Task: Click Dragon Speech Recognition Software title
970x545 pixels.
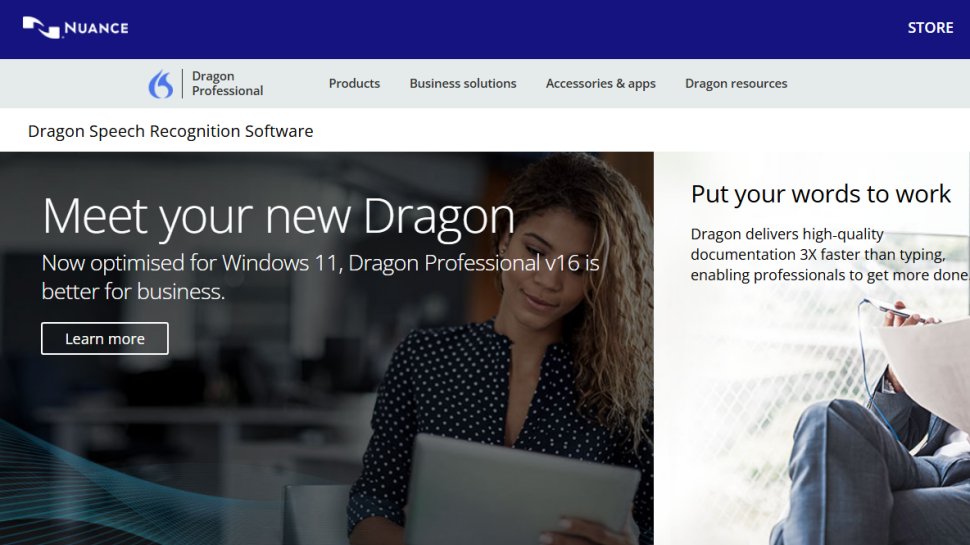Action: [171, 131]
